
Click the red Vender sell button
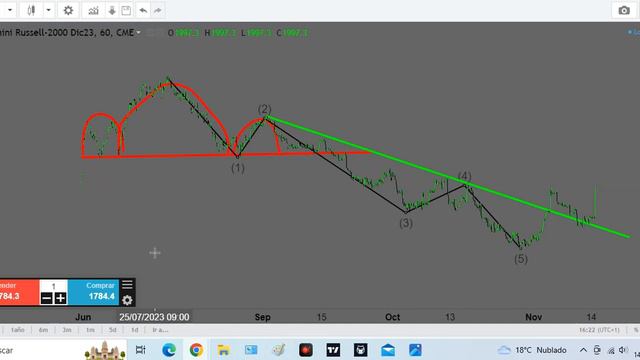[x=19, y=292]
